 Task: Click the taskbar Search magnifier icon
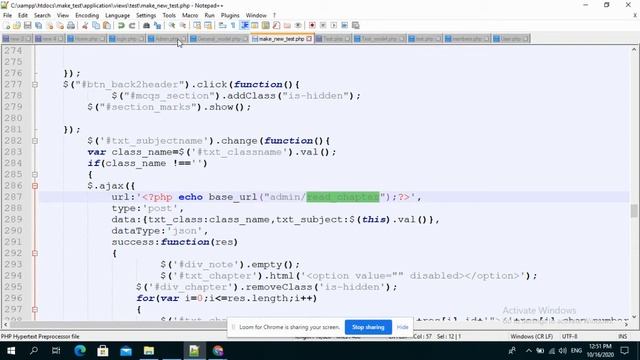tap(34, 351)
